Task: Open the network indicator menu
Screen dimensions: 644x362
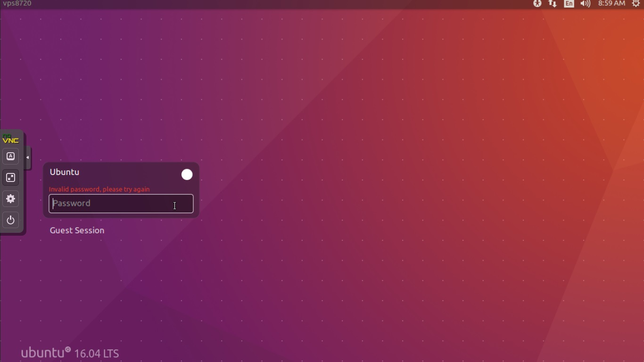Action: pos(553,4)
